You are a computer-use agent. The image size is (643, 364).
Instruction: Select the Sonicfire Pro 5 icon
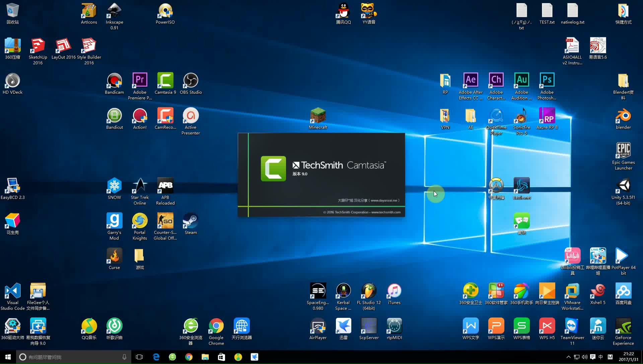pos(521,121)
